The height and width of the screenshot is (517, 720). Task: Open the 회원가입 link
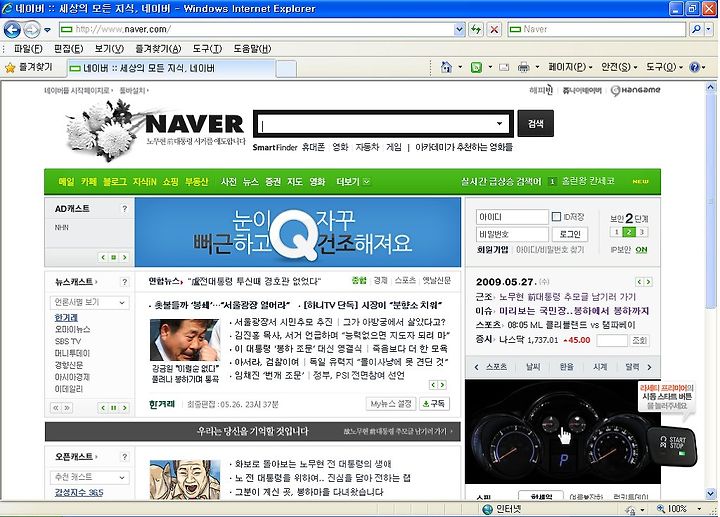(492, 250)
